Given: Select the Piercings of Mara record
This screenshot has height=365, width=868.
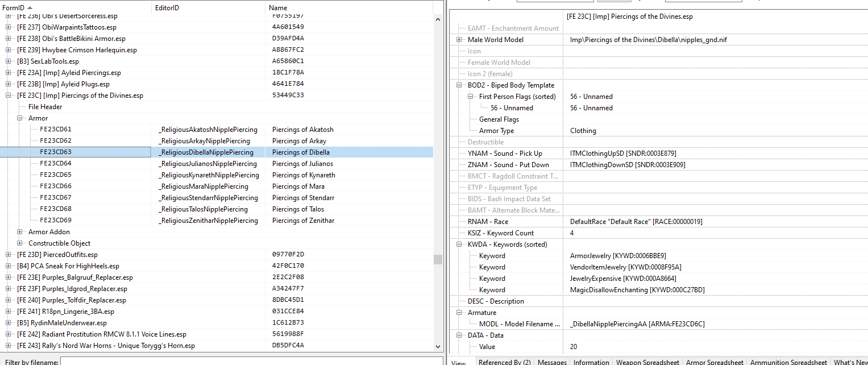Looking at the screenshot, I should click(x=217, y=186).
